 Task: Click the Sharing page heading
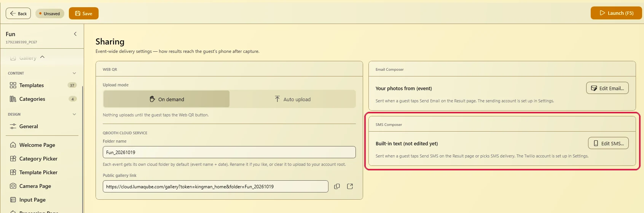click(x=110, y=41)
